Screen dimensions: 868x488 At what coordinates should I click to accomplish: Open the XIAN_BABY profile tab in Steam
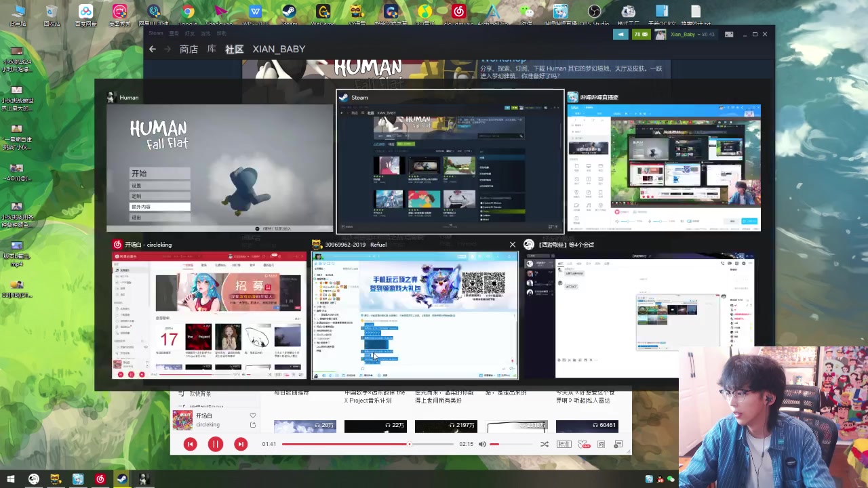[279, 49]
